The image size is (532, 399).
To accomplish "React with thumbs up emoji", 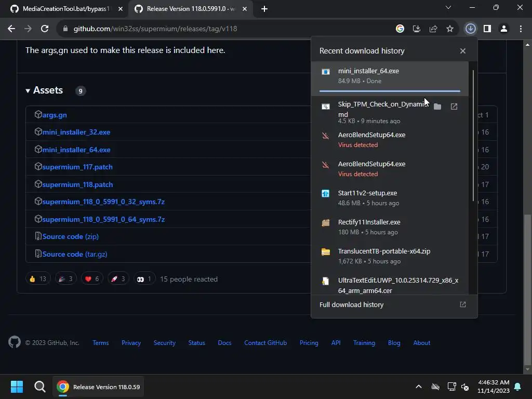I will [x=37, y=279].
